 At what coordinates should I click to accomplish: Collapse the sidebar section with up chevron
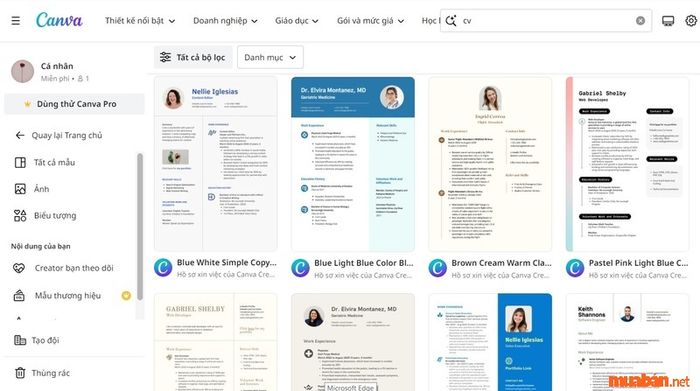pyautogui.click(x=19, y=319)
